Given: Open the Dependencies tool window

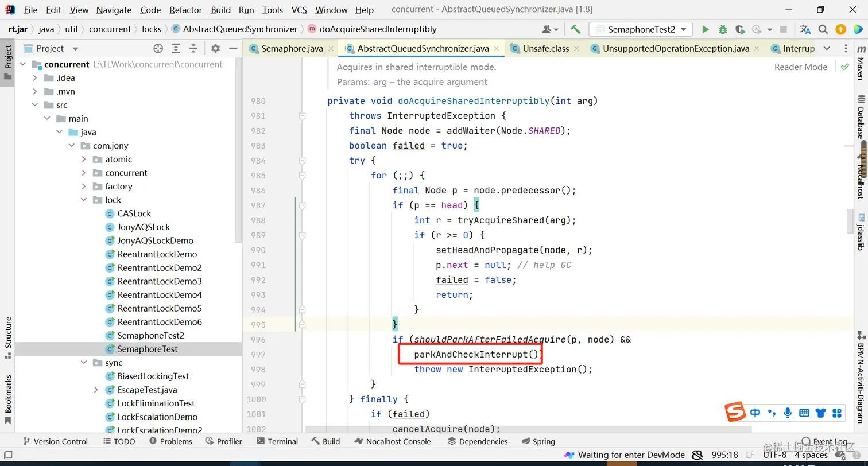Looking at the screenshot, I should 478,441.
